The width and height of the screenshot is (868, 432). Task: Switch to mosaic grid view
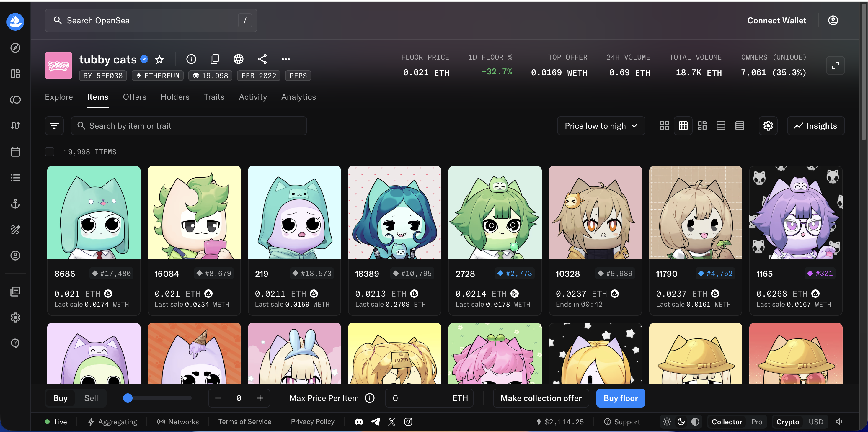(702, 126)
